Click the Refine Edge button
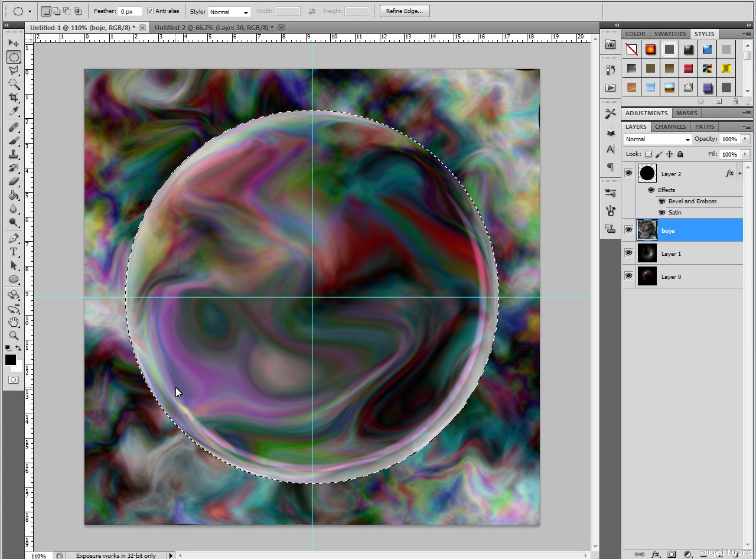This screenshot has height=559, width=756. click(x=405, y=11)
